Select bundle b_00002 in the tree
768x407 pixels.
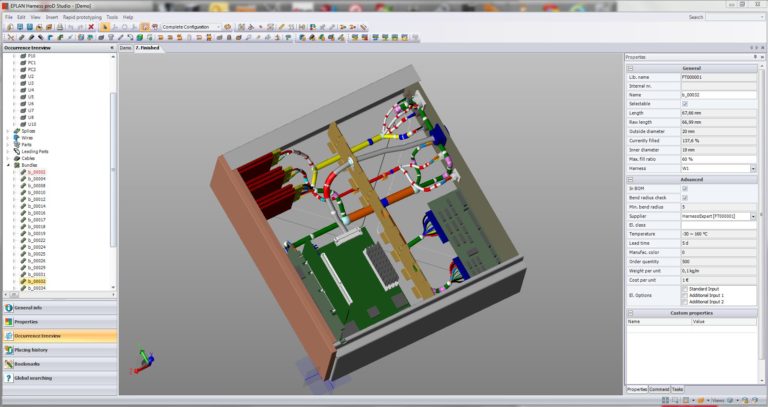37,172
